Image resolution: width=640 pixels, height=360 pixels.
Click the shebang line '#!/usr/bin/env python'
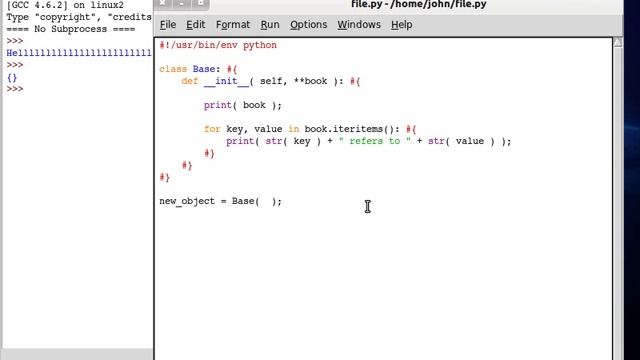[218, 45]
